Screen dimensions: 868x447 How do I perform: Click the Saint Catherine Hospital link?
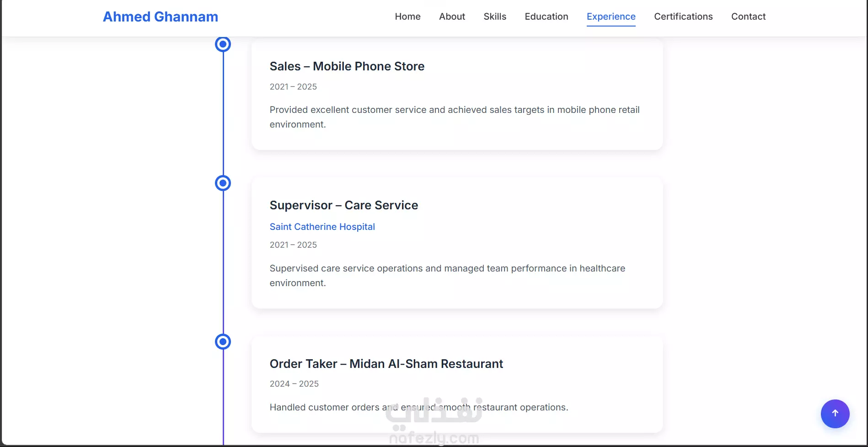322,227
